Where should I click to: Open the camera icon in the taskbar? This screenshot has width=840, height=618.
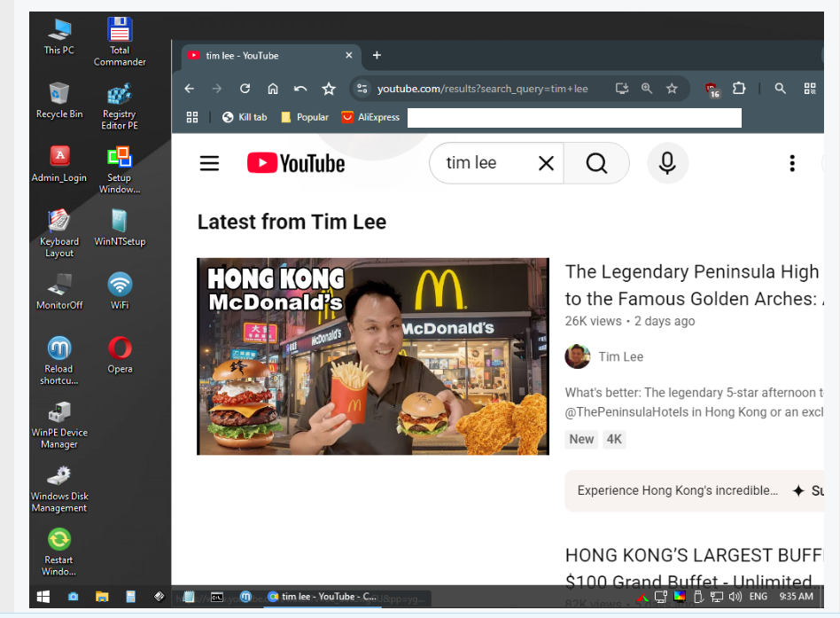click(x=74, y=597)
